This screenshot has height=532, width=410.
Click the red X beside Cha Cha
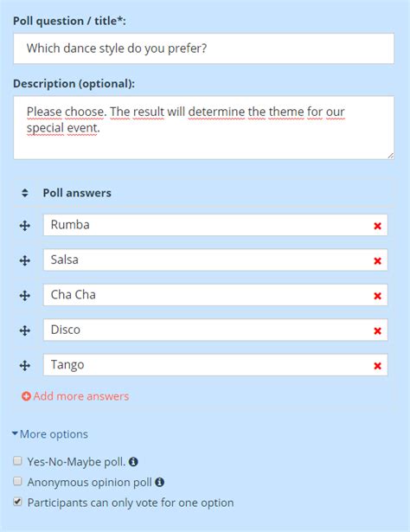377,296
